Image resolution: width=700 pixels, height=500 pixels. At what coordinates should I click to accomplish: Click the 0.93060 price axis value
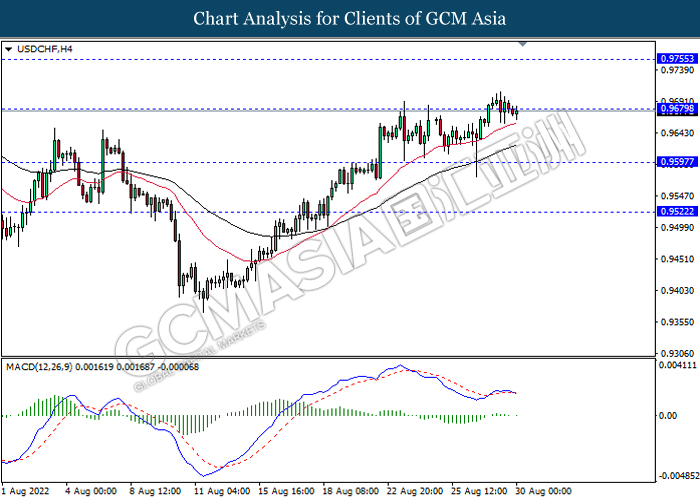point(677,354)
